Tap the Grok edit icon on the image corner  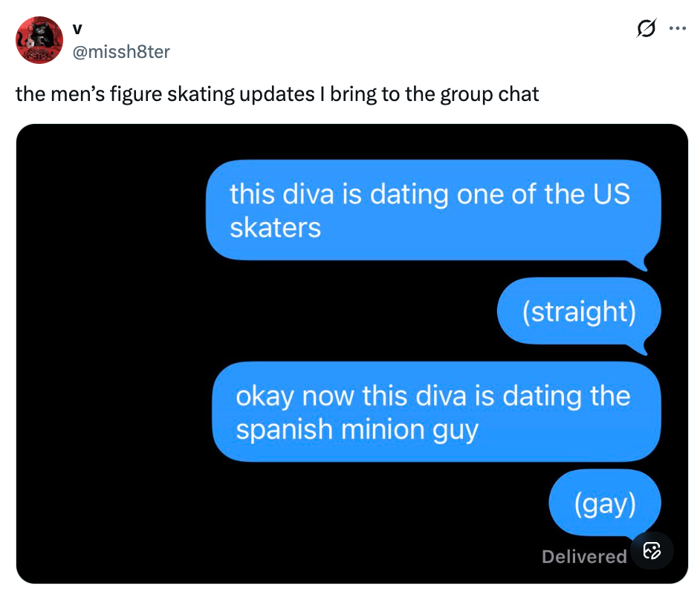click(652, 551)
